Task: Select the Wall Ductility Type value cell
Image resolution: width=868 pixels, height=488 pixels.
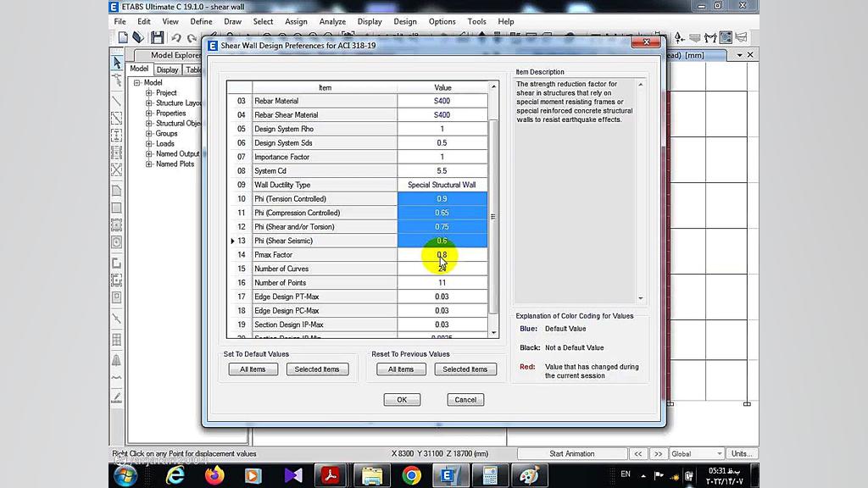Action: [442, 185]
